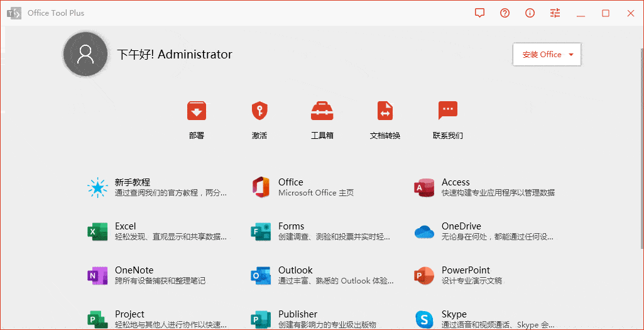Select the 文档转换 document conversion icon

tap(385, 112)
